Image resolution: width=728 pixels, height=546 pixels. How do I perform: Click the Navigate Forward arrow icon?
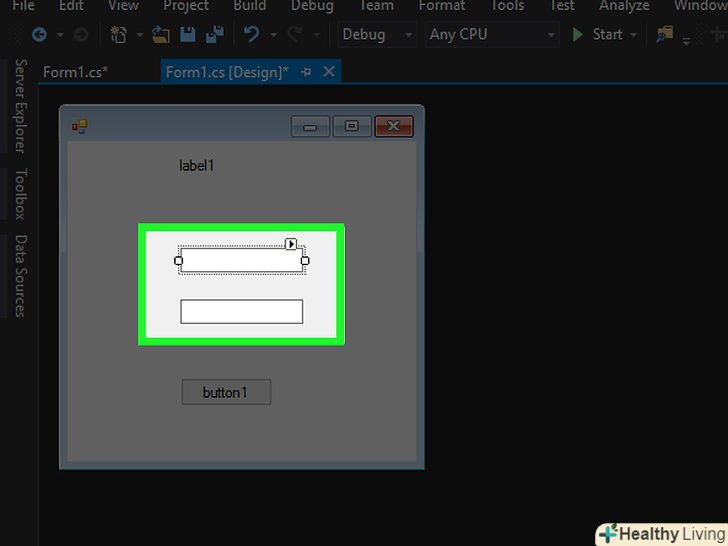pos(81,35)
